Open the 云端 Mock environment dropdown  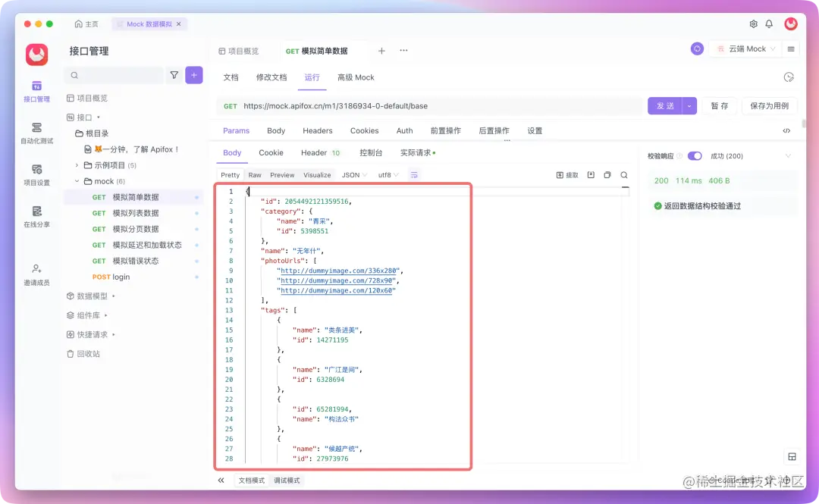click(x=745, y=49)
